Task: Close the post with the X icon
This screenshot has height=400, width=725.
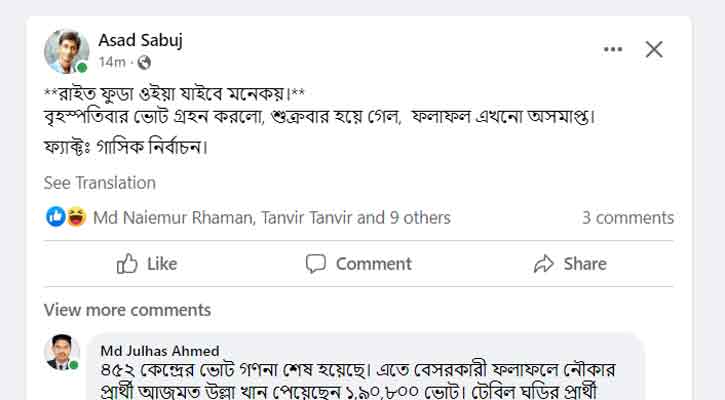Action: click(654, 49)
